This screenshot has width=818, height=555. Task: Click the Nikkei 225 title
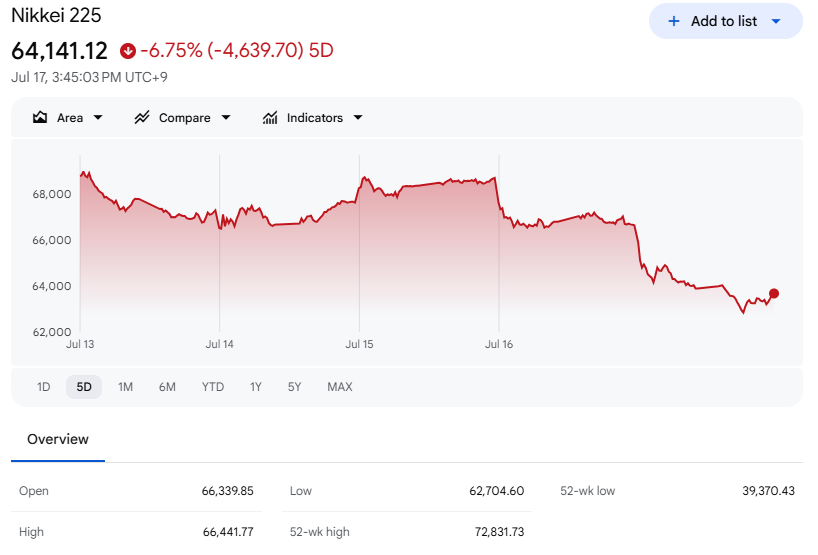point(56,16)
